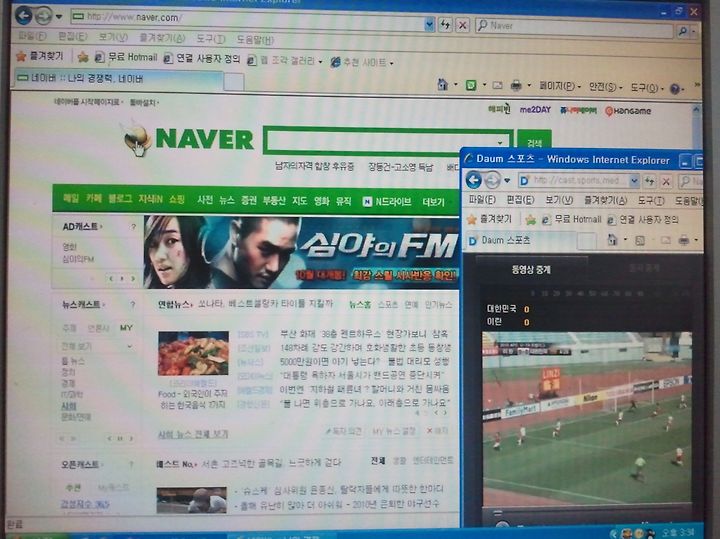The width and height of the screenshot is (720, 539).
Task: Open 보기(V) menu in Naver window
Action: pyautogui.click(x=113, y=37)
